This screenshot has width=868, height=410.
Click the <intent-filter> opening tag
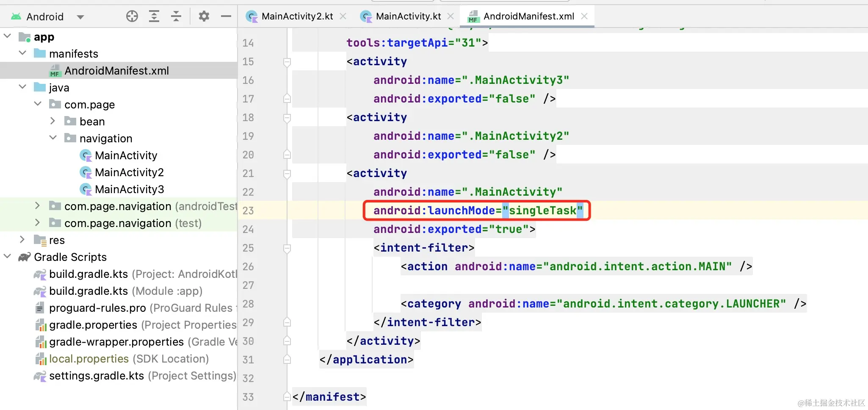[x=424, y=248]
